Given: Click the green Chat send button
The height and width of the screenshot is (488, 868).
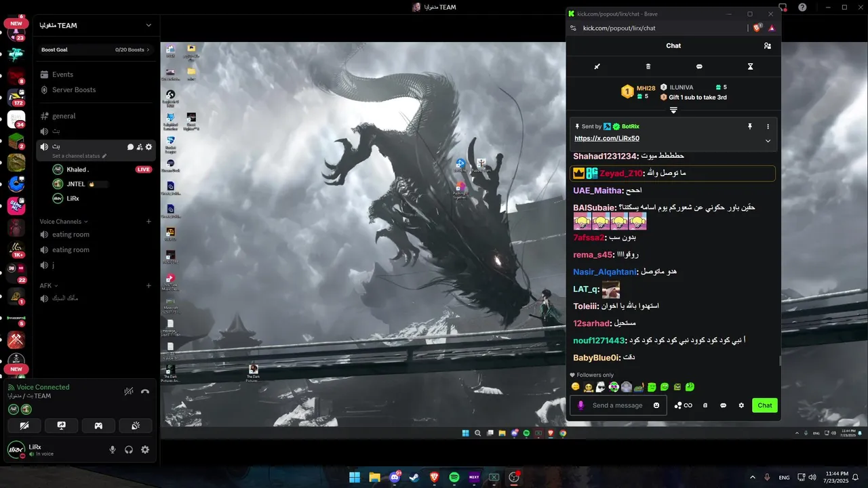Looking at the screenshot, I should 765,405.
